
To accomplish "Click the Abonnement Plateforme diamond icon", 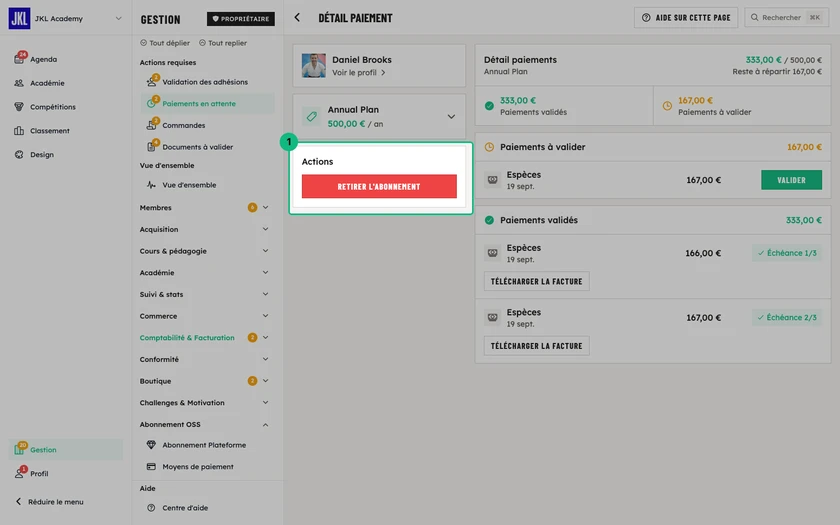I will [x=151, y=445].
